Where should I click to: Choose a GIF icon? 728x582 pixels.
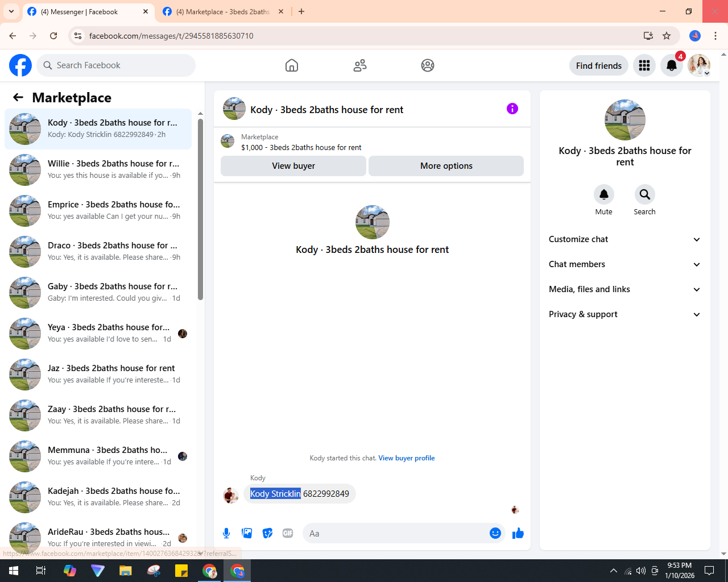coord(288,533)
